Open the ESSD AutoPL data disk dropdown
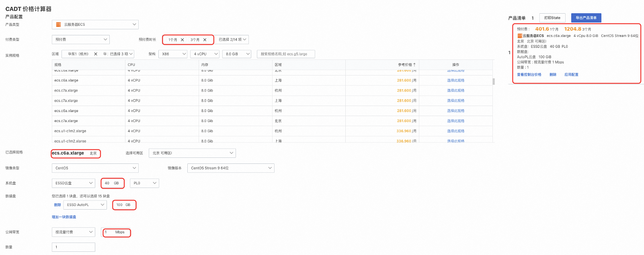The height and width of the screenshot is (255, 644). point(85,205)
